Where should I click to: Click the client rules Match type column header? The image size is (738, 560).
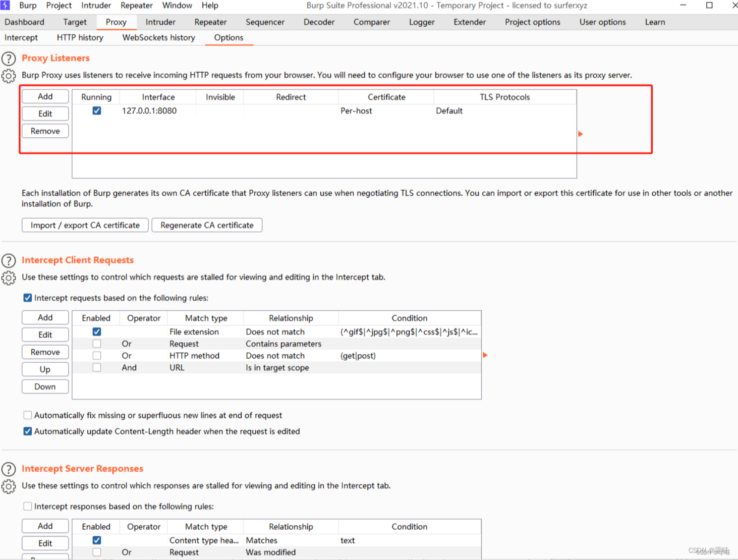[x=206, y=318]
